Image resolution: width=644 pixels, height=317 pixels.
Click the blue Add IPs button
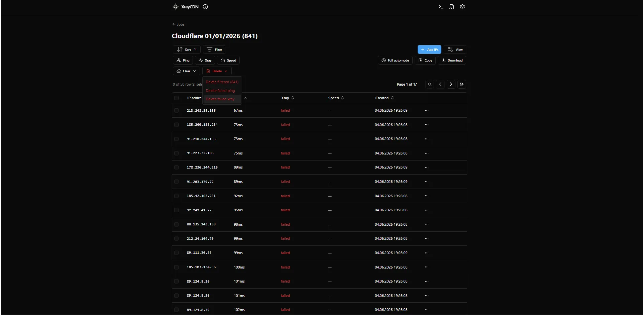point(429,49)
